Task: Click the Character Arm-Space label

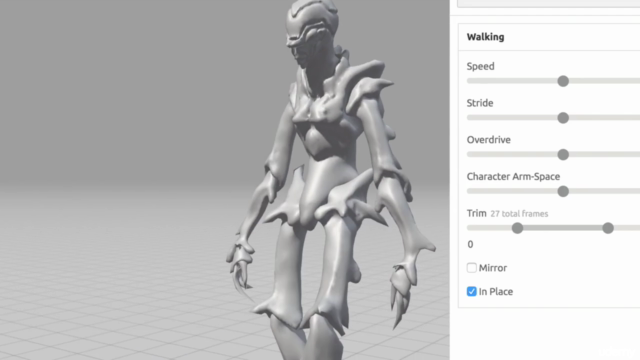Action: pos(513,177)
